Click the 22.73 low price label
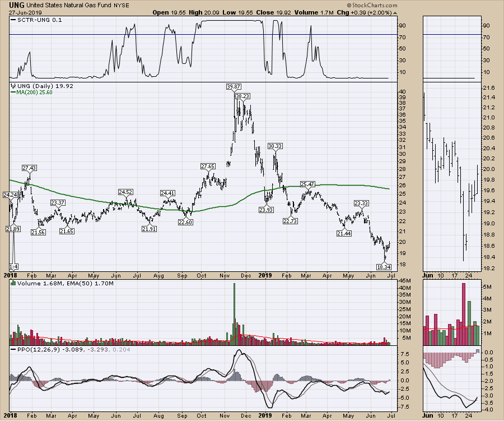The width and height of the screenshot is (504, 421). tap(290, 221)
